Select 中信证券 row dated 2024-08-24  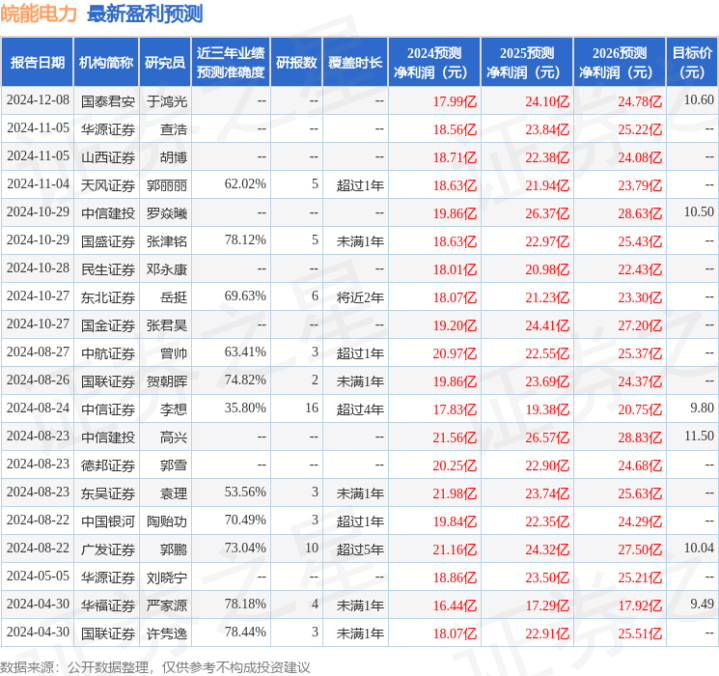(359, 409)
